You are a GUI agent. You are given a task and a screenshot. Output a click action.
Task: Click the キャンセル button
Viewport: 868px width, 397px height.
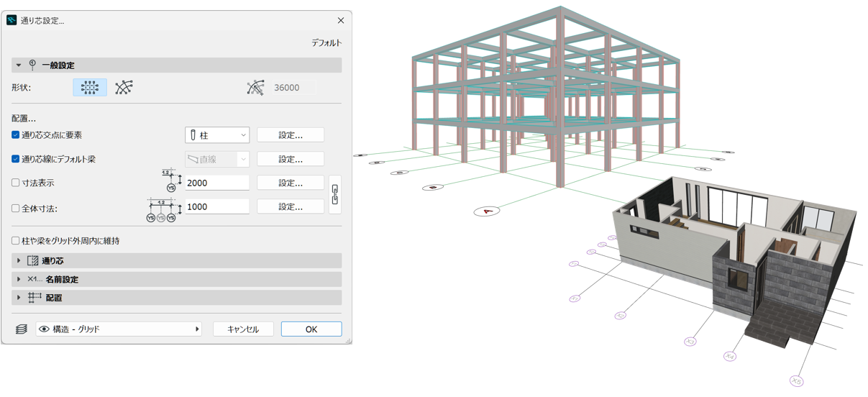pyautogui.click(x=243, y=329)
